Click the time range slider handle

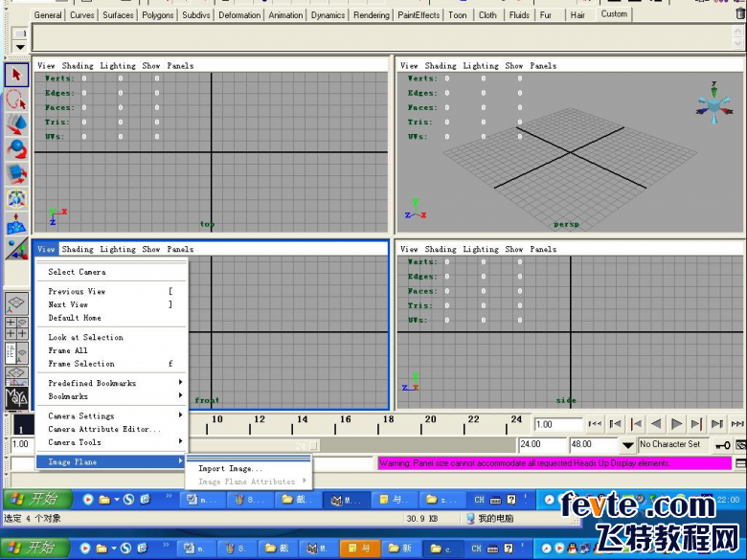pyautogui.click(x=313, y=446)
